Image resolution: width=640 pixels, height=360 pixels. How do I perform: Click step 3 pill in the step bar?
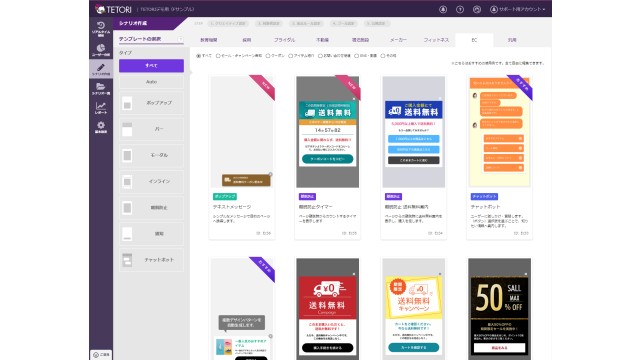(x=306, y=23)
